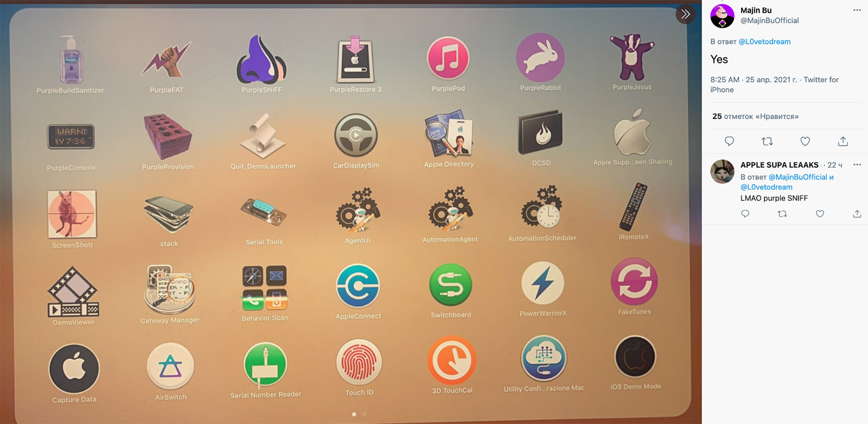The width and height of the screenshot is (868, 424).
Task: Open @MajinBuOfficial mention in reply
Action: pos(798,177)
